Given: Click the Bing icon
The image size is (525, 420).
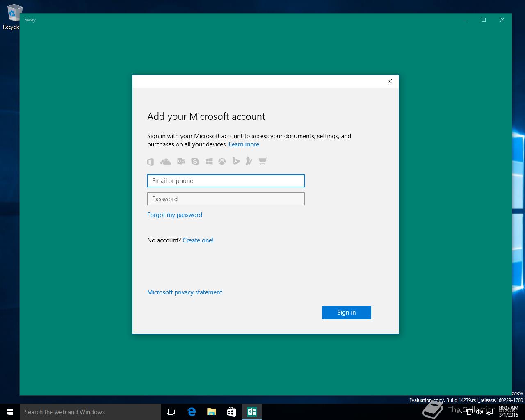Looking at the screenshot, I should pyautogui.click(x=236, y=161).
